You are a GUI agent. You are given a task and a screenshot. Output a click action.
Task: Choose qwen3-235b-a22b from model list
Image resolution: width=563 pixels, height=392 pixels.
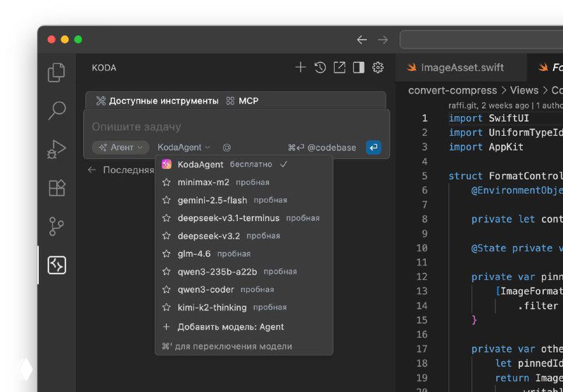tap(243, 272)
